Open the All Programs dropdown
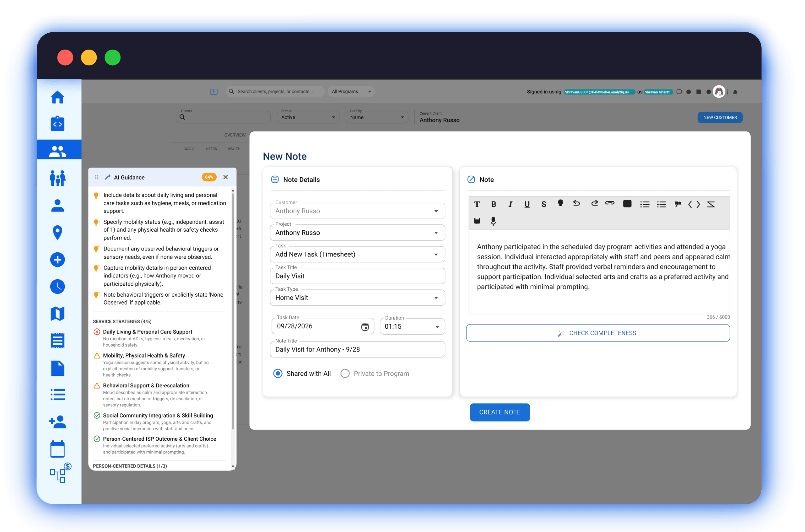 point(351,92)
